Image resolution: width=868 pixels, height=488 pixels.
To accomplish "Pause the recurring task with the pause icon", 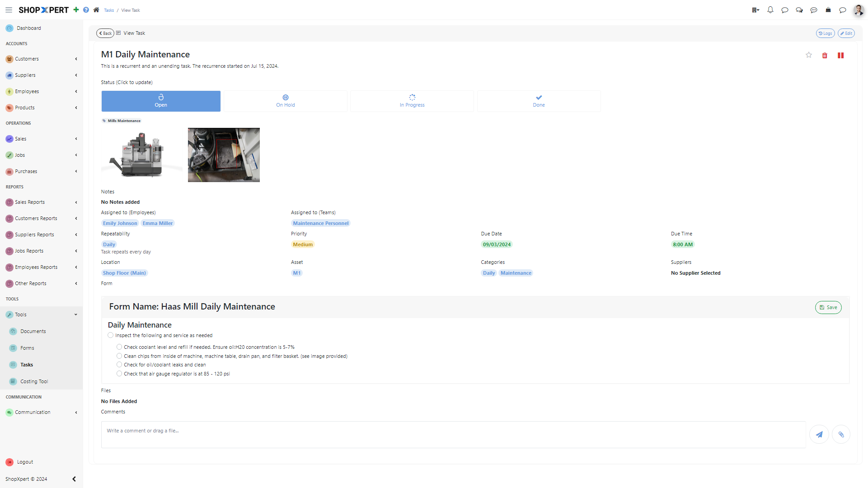I will click(841, 55).
